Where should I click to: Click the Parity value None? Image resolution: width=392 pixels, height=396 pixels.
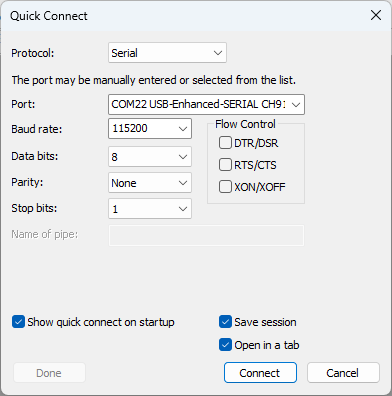coord(124,183)
